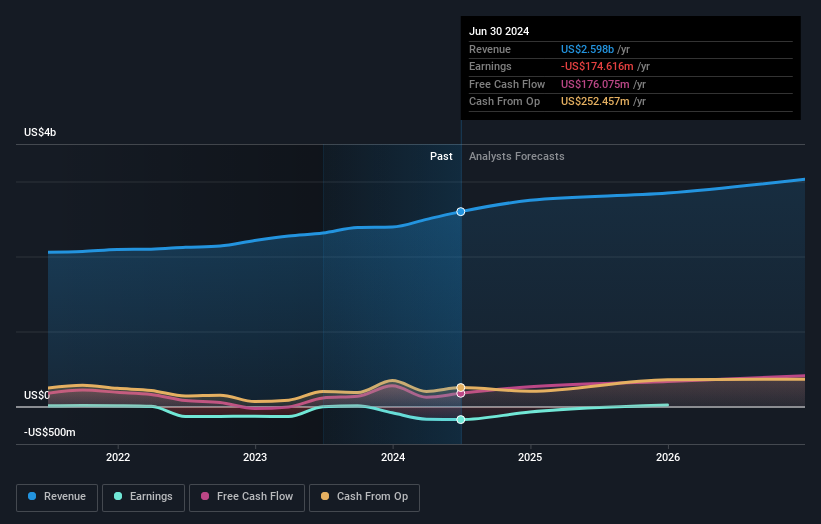Viewport: 821px width, 524px height.
Task: Click the Revenue label in the tooltip
Action: tap(490, 49)
